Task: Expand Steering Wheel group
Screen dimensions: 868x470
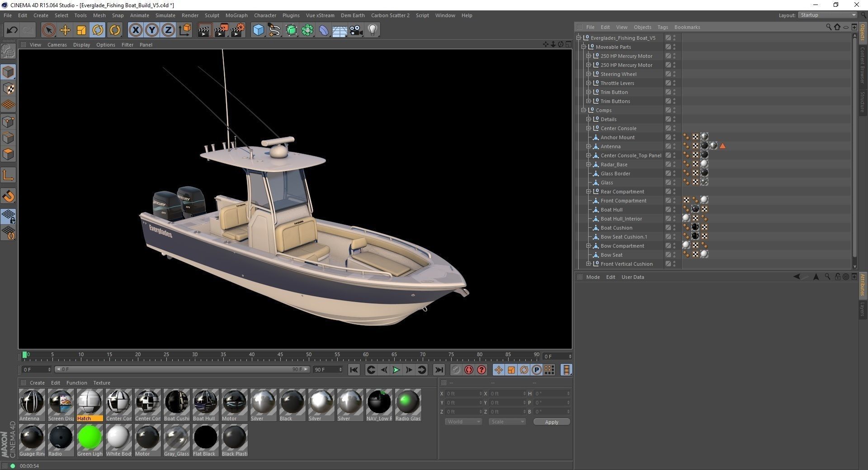Action: 589,74
